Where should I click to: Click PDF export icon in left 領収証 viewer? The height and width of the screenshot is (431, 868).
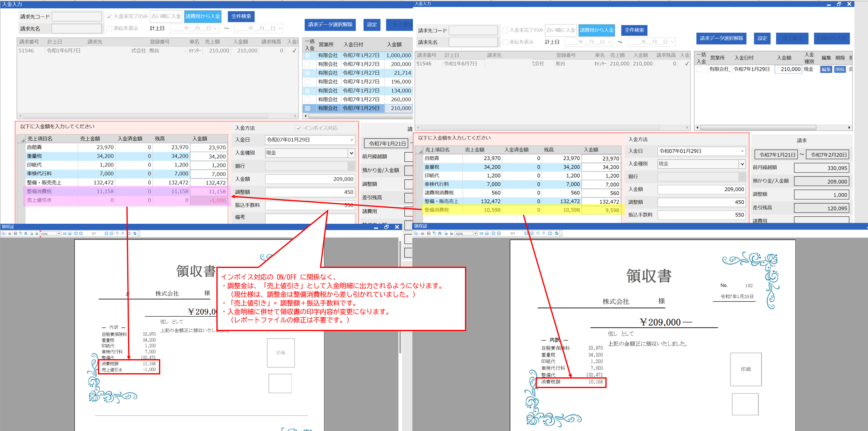(x=15, y=234)
